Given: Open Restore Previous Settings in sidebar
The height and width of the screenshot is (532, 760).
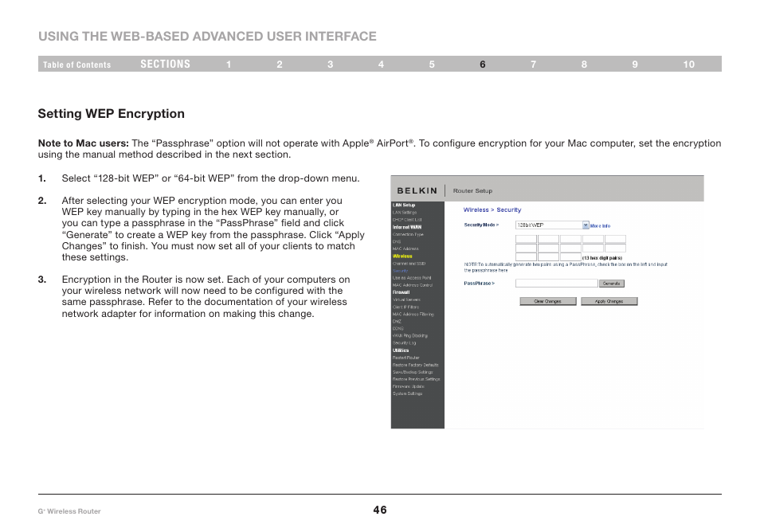Looking at the screenshot, I should point(417,379).
